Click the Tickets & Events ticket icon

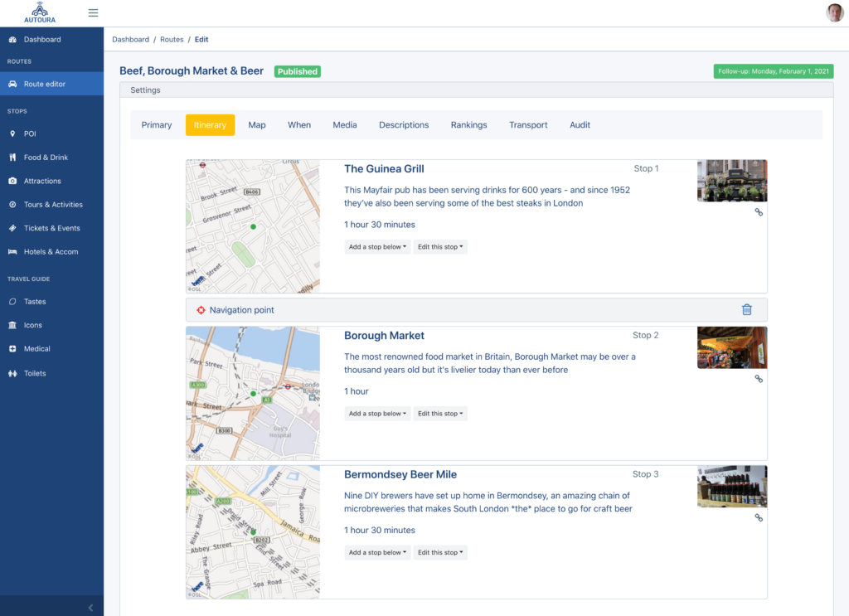[x=12, y=228]
